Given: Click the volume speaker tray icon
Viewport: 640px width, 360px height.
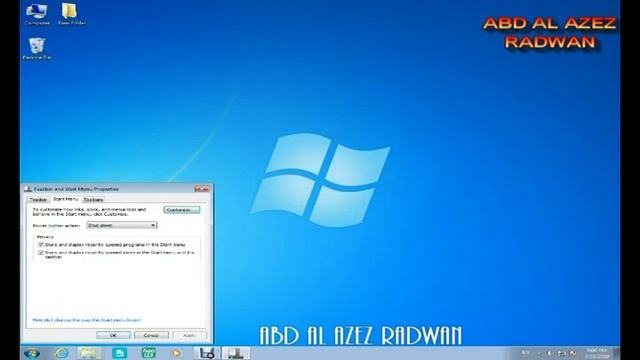Looking at the screenshot, I should (x=549, y=353).
